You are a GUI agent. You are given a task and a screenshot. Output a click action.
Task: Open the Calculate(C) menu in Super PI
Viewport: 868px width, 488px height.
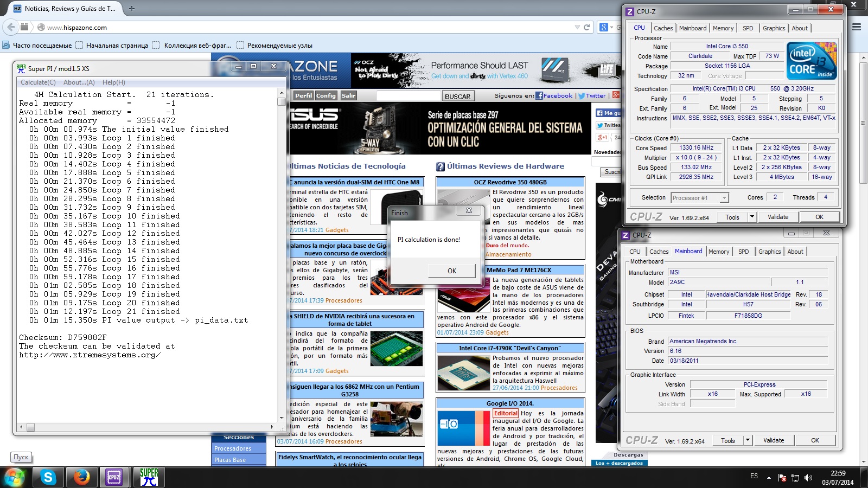click(38, 82)
